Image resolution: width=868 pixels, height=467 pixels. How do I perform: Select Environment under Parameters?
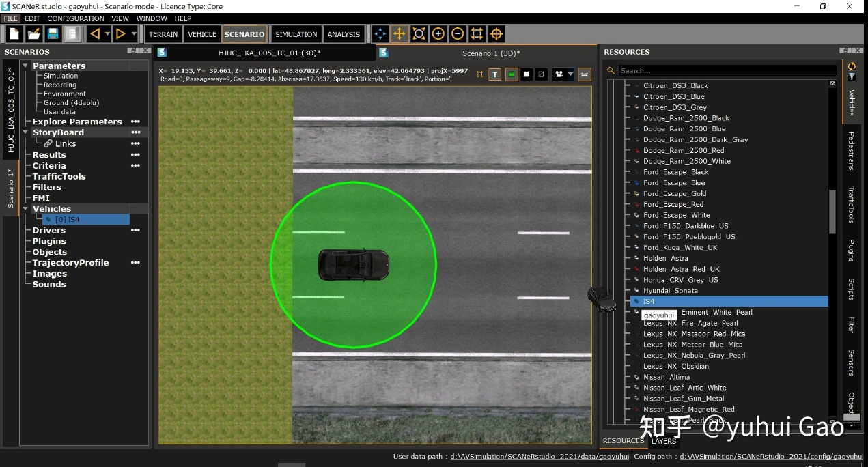(65, 94)
